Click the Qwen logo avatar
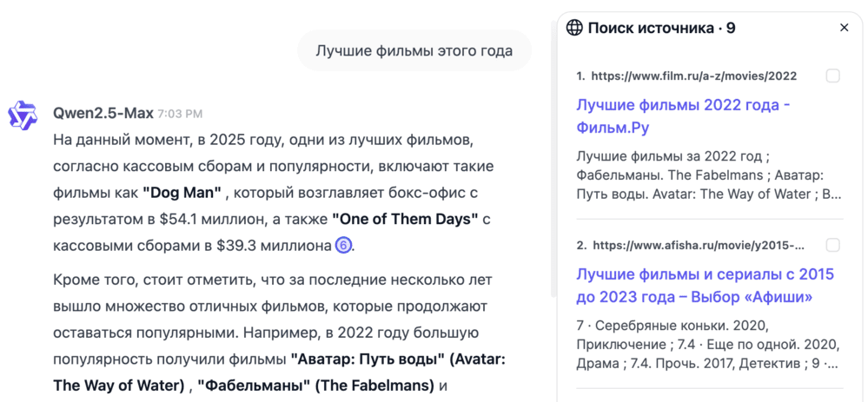This screenshot has width=868, height=402. click(23, 115)
